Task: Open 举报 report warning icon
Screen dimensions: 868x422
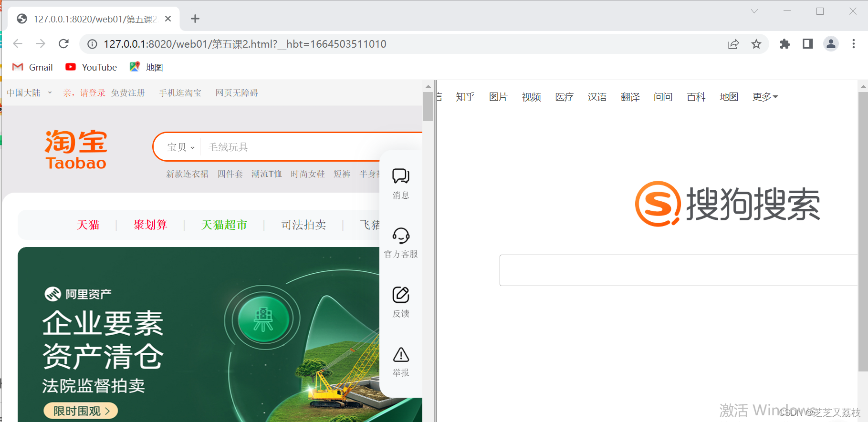Action: [x=401, y=361]
